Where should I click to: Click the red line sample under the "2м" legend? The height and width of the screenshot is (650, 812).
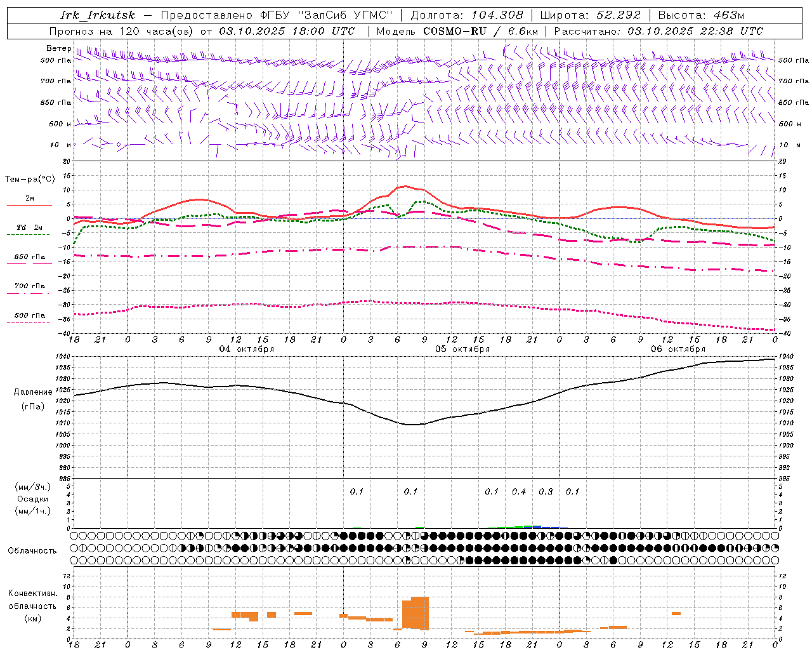[29, 205]
